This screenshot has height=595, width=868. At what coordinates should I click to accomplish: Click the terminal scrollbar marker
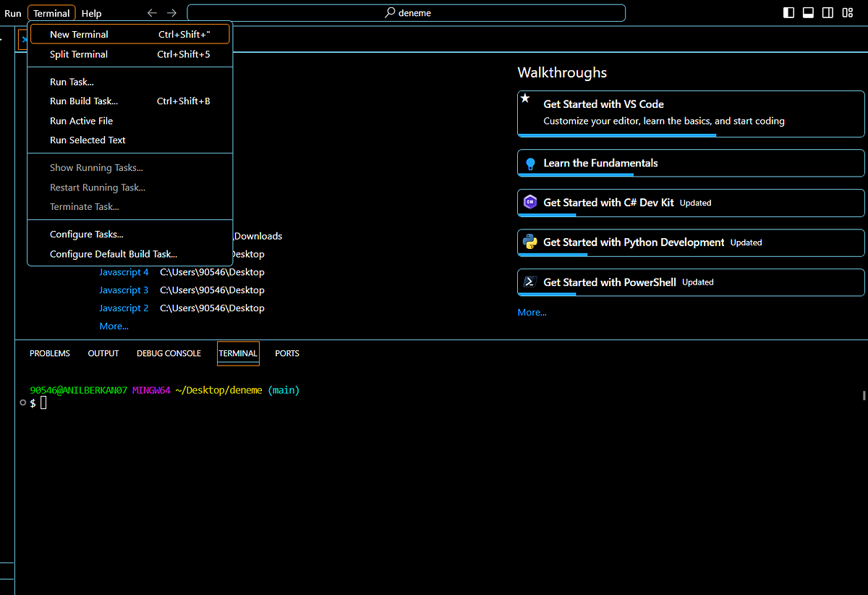point(864,396)
